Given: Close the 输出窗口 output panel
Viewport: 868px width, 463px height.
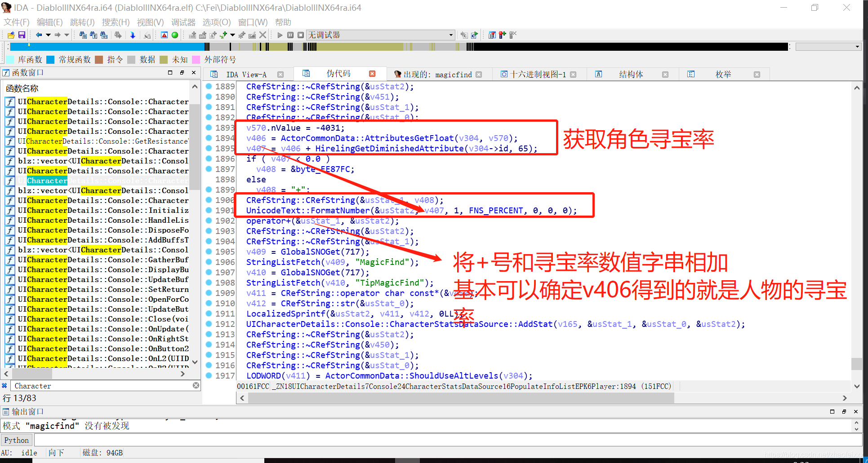Looking at the screenshot, I should click(x=856, y=411).
